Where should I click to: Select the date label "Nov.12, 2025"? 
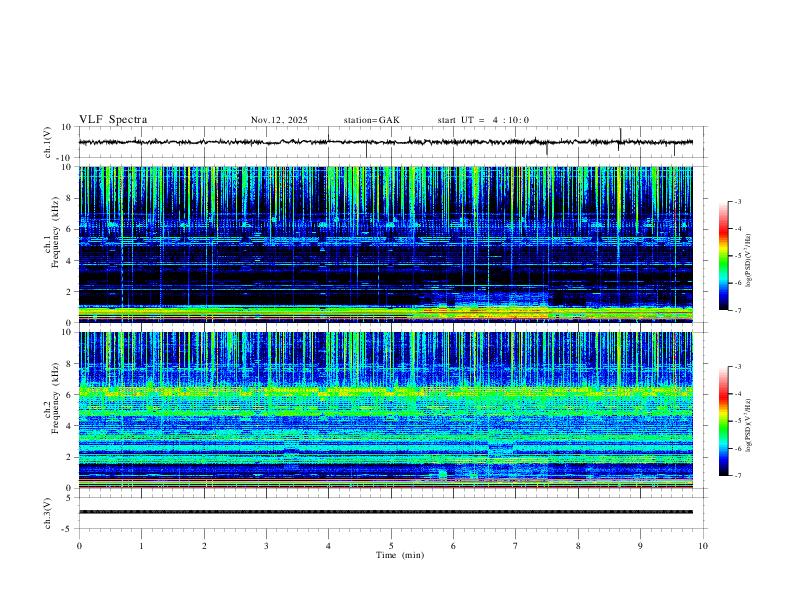coord(279,120)
